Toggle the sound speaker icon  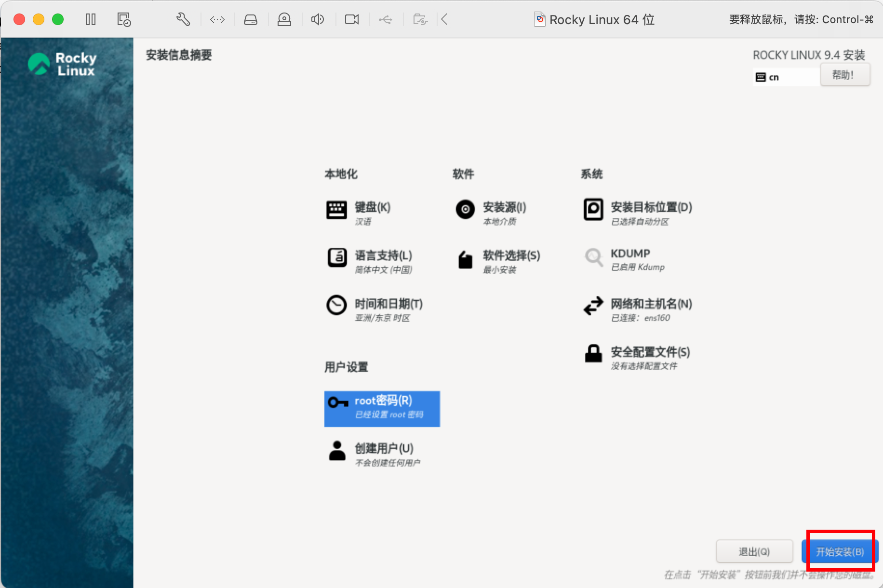pyautogui.click(x=317, y=19)
